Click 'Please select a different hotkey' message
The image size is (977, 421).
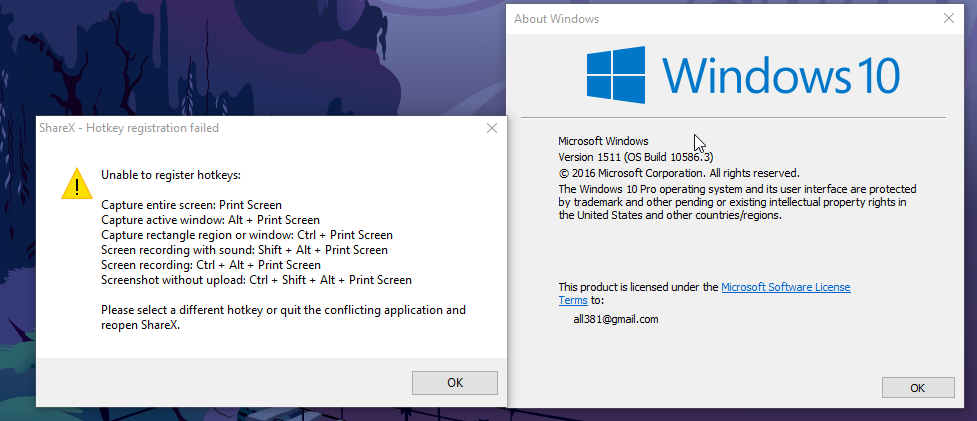coord(284,317)
